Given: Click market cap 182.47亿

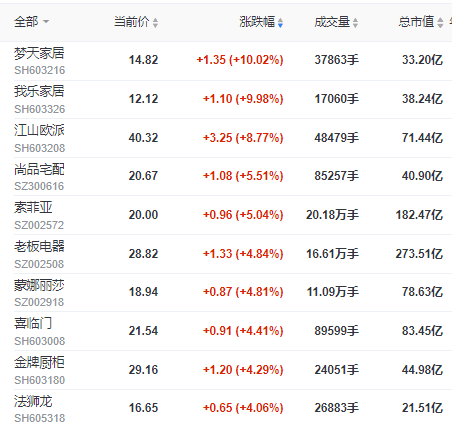Looking at the screenshot, I should [x=419, y=215].
